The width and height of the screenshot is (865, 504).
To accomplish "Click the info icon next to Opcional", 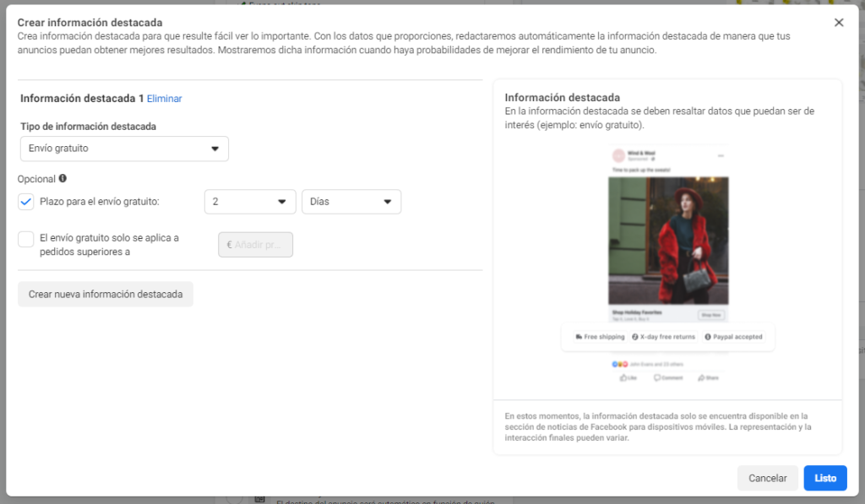I will pos(63,179).
